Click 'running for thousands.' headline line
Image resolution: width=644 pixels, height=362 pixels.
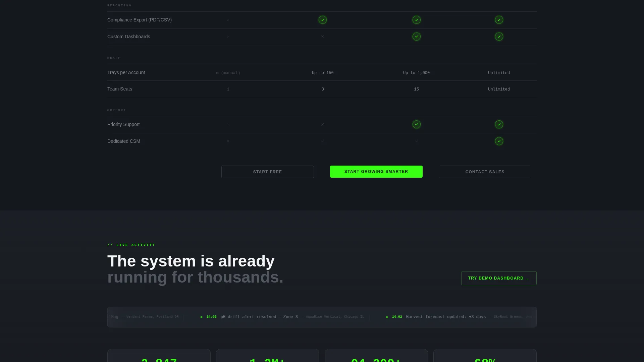pos(195,277)
